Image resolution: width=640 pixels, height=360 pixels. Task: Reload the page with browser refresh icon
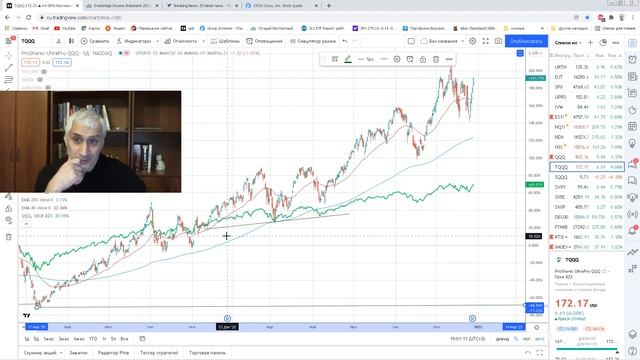(28, 18)
